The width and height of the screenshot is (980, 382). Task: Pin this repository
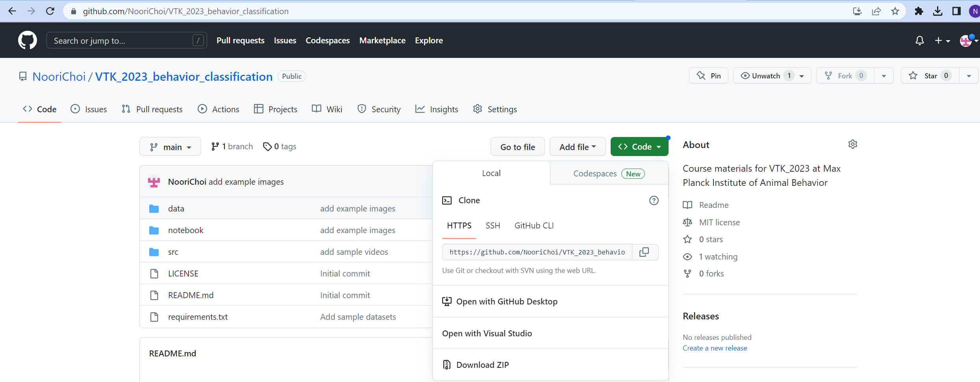(x=708, y=75)
